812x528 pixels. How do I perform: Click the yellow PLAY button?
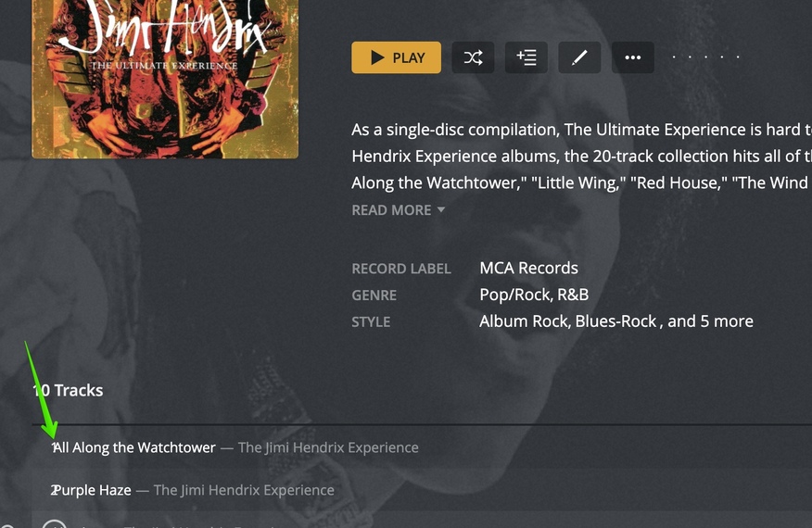pyautogui.click(x=396, y=57)
